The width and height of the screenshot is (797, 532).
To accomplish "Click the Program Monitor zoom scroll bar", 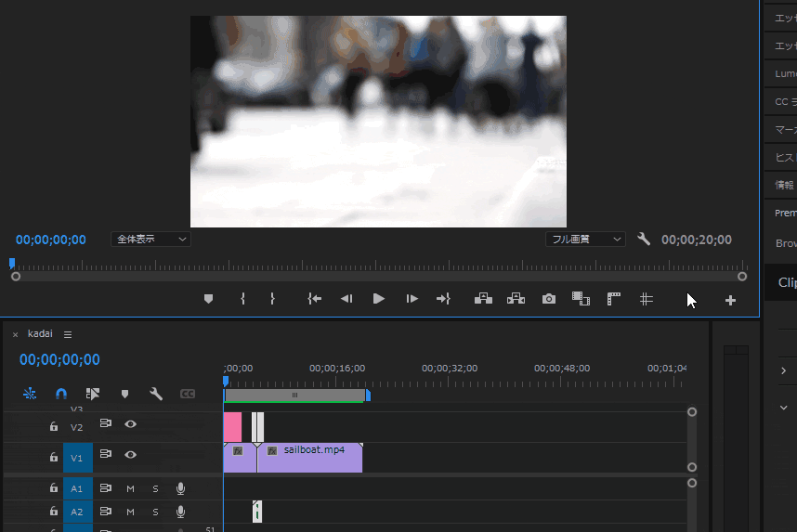I will click(379, 277).
